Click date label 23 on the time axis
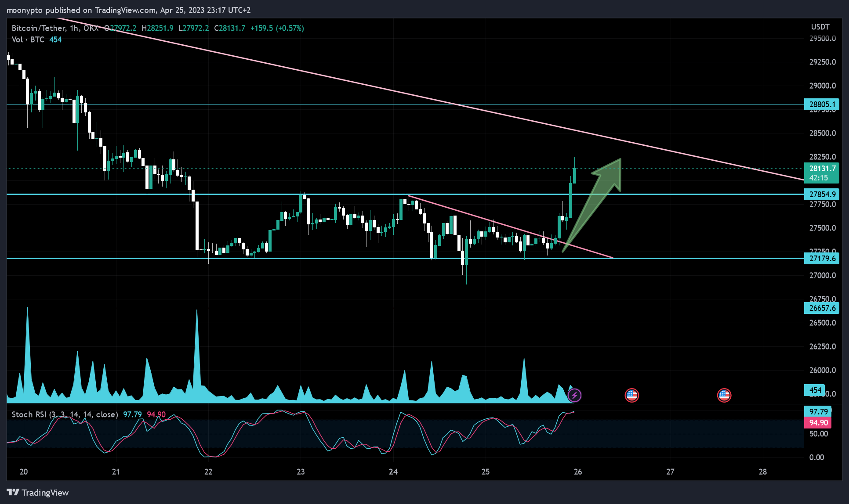 [301, 472]
